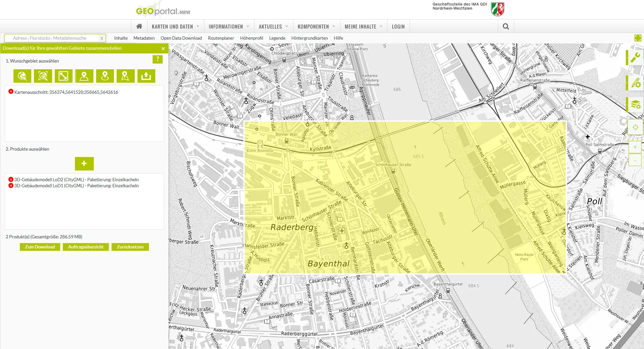Select the pin-on-folded-map area tool

click(x=125, y=76)
